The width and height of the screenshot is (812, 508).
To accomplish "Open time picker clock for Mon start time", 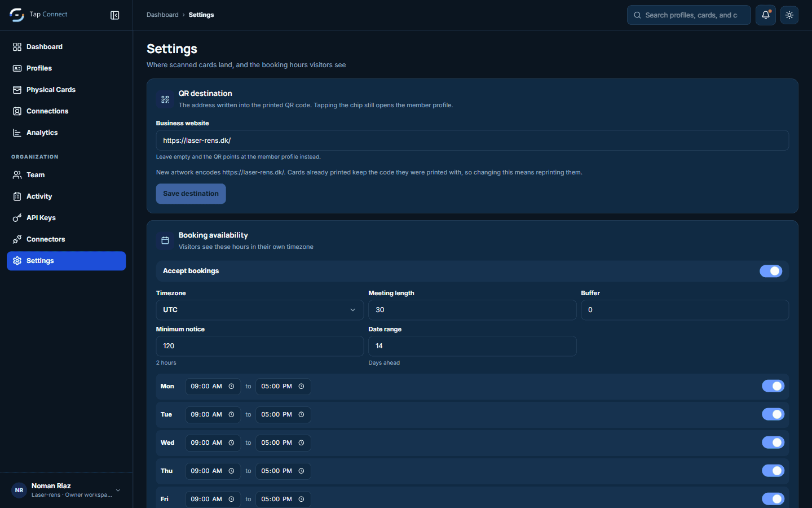I will 231,387.
